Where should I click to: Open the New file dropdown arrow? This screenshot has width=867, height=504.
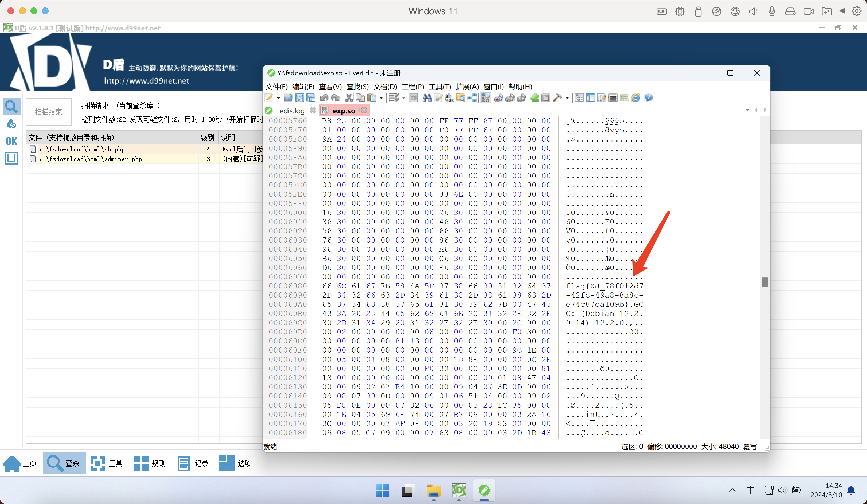coord(278,98)
